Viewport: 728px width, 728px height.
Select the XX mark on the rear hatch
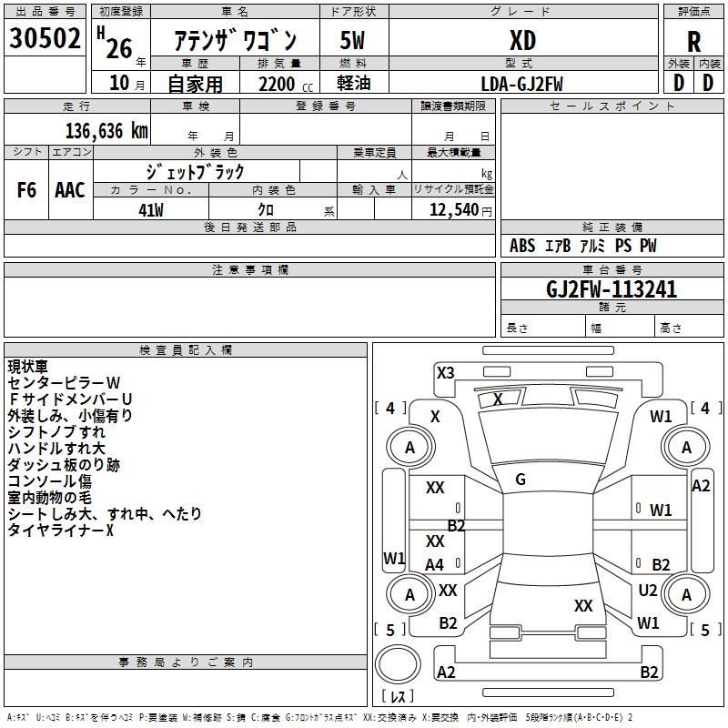click(583, 606)
